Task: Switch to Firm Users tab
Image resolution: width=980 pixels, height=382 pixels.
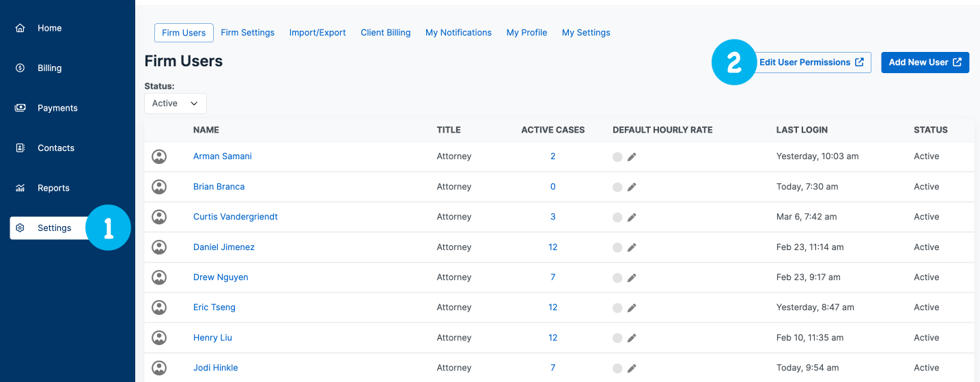Action: 184,33
